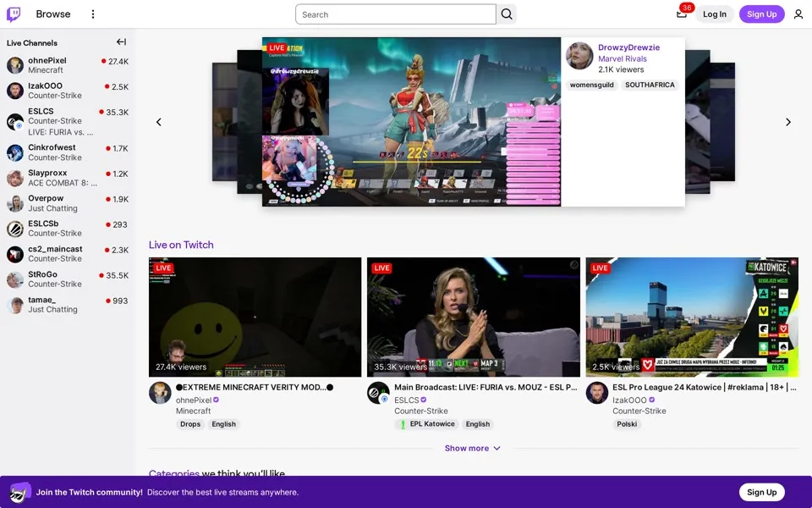Open ESLCS avatar in sidebar
Viewport: 812px width, 508px height.
tap(15, 122)
